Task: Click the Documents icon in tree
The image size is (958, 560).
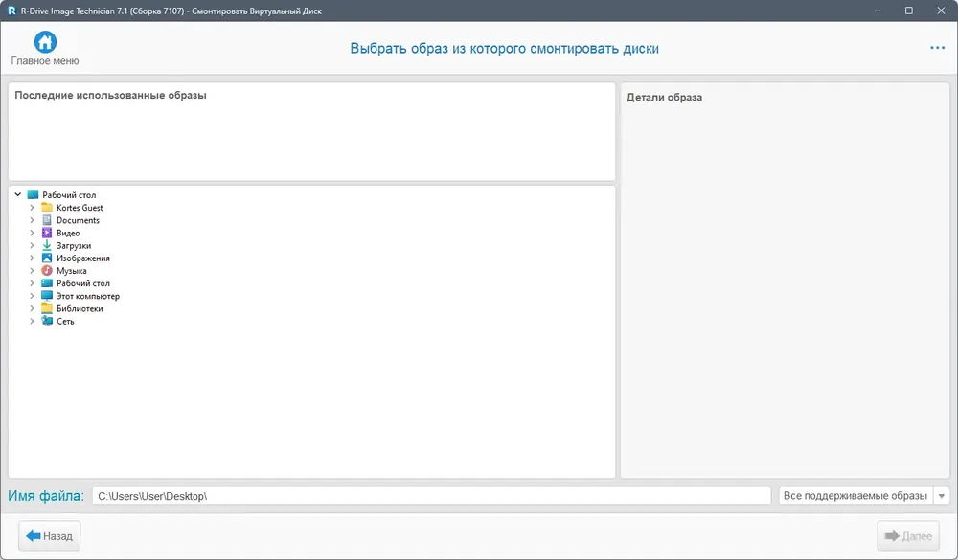Action: tap(46, 220)
